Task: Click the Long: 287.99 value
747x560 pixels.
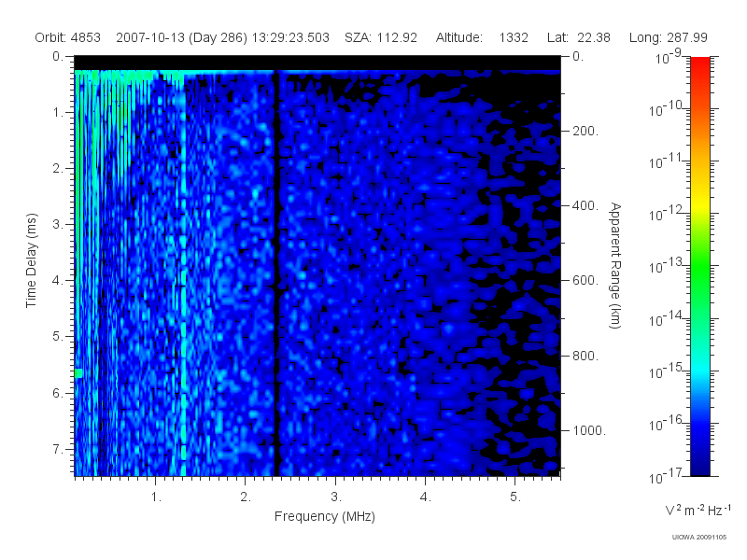Action: pyautogui.click(x=668, y=37)
